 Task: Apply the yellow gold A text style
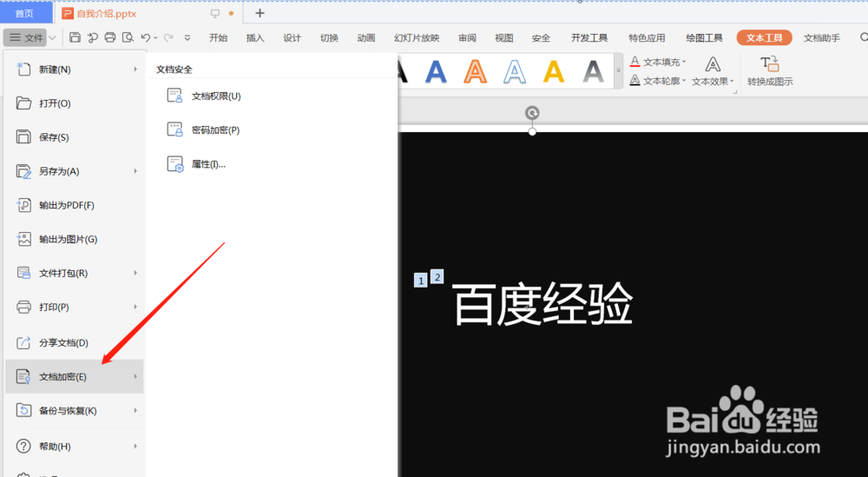coord(554,71)
